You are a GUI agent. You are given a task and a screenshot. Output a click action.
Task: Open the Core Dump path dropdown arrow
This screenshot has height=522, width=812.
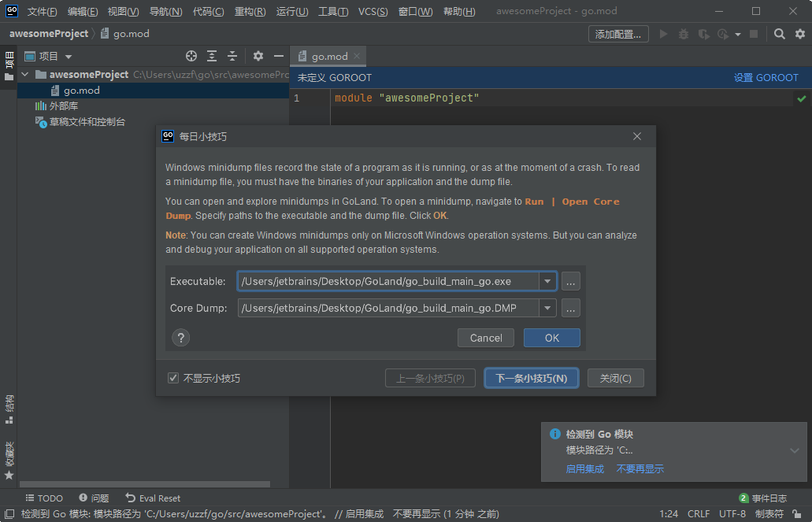click(x=547, y=308)
